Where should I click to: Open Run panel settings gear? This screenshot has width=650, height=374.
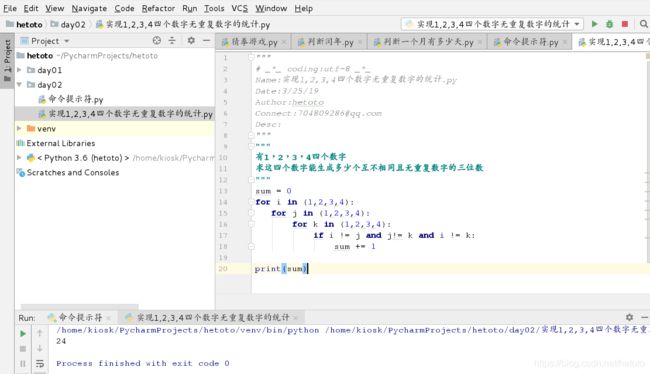629,317
